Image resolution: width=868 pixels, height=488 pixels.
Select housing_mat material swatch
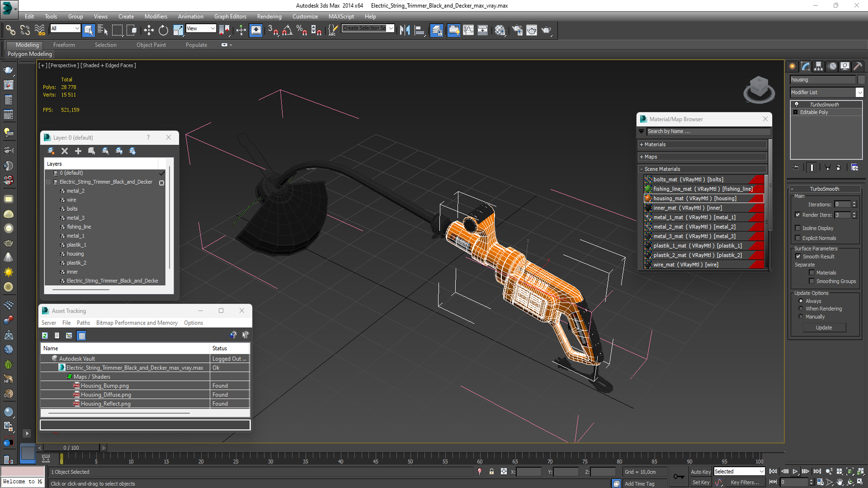[x=648, y=198]
